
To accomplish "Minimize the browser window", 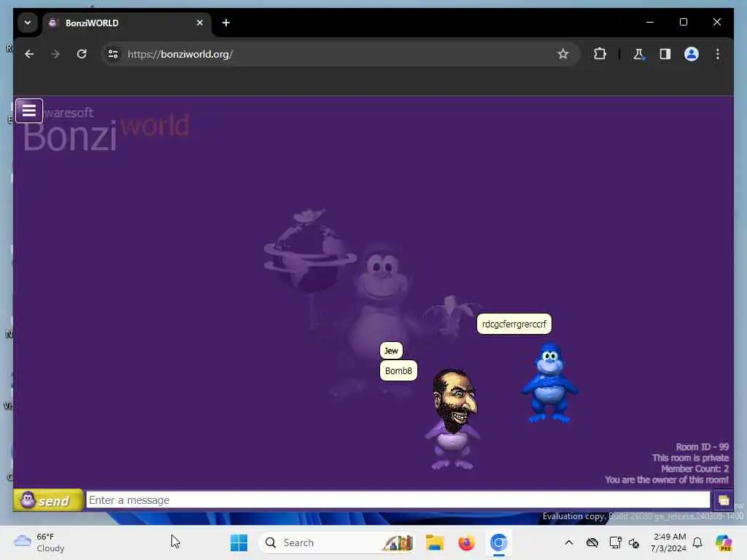I will [x=650, y=22].
